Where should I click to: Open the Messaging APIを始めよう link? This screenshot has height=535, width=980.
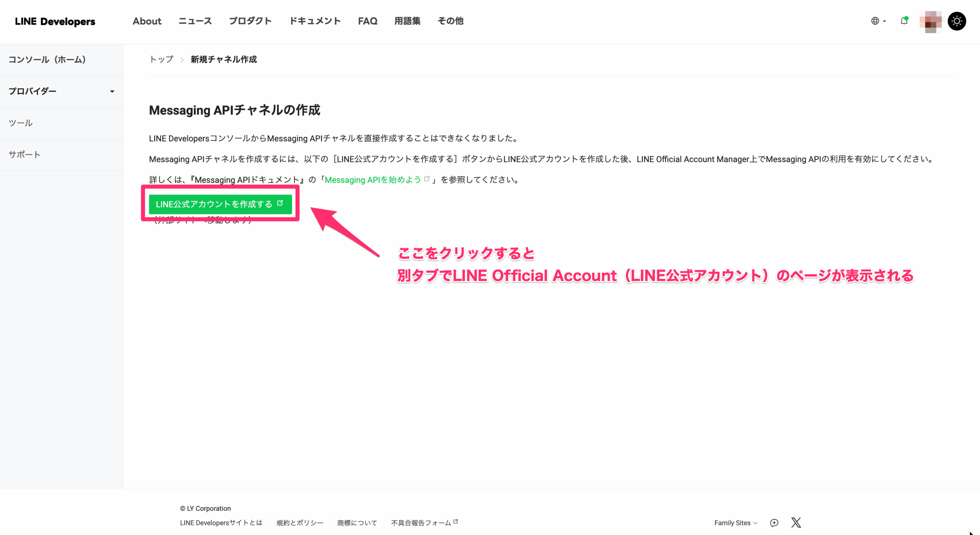point(377,180)
